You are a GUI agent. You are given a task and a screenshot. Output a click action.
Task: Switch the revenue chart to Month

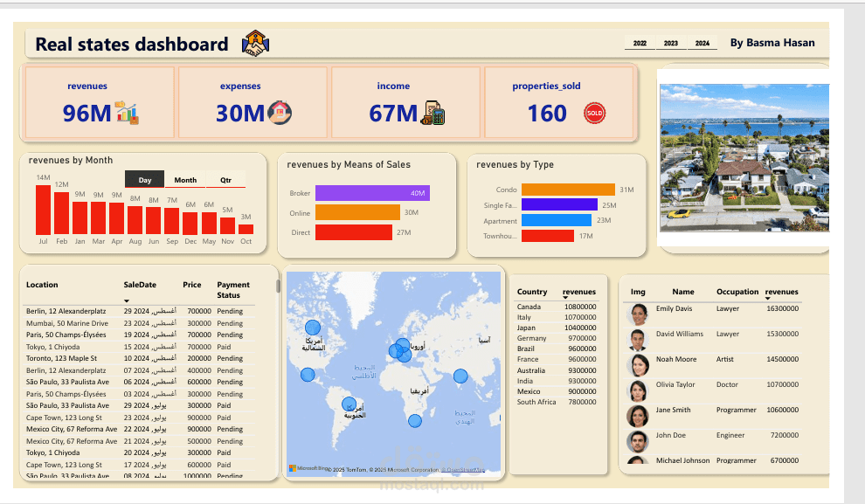tap(185, 180)
